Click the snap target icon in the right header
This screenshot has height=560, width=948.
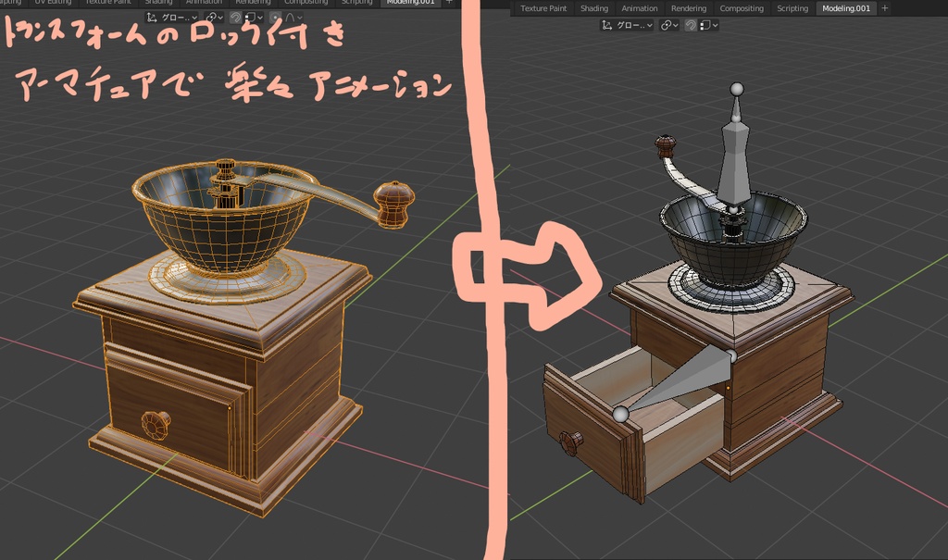tap(705, 26)
